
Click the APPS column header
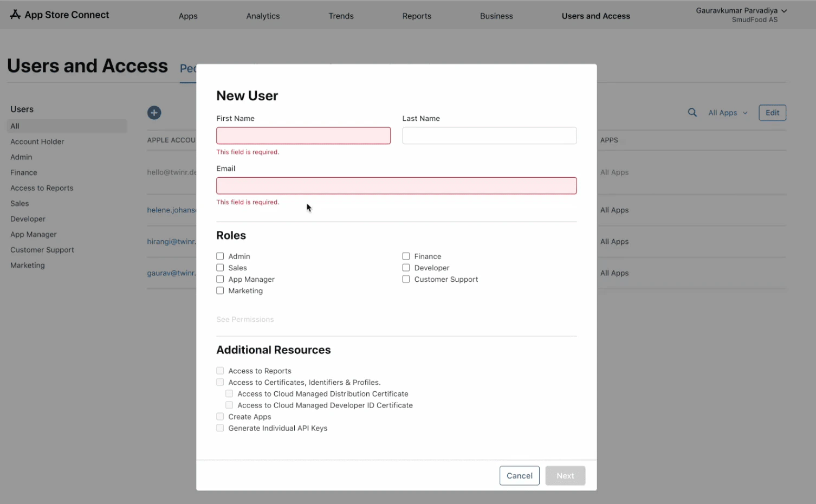click(609, 140)
